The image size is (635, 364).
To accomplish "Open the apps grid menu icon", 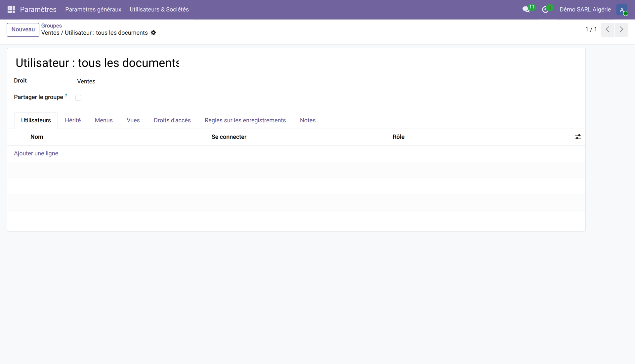I will point(11,9).
